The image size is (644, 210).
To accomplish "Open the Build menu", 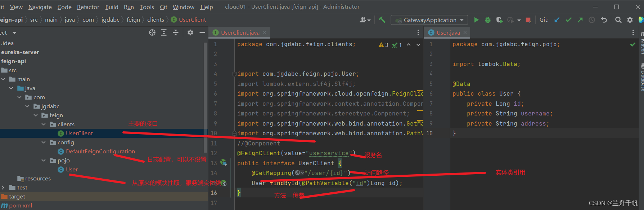I will click(112, 7).
